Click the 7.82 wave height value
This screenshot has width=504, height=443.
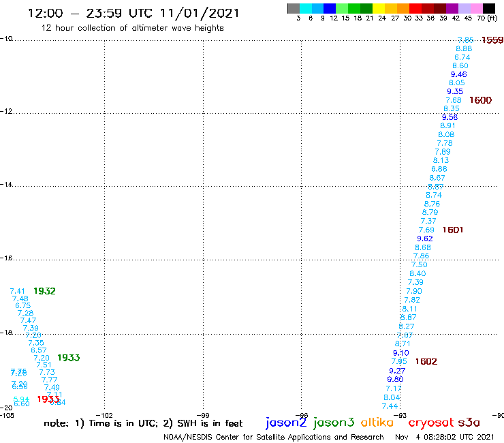point(412,300)
